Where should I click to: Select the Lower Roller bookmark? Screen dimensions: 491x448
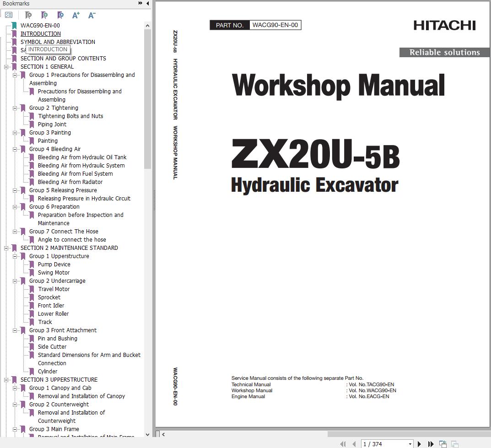pos(53,314)
